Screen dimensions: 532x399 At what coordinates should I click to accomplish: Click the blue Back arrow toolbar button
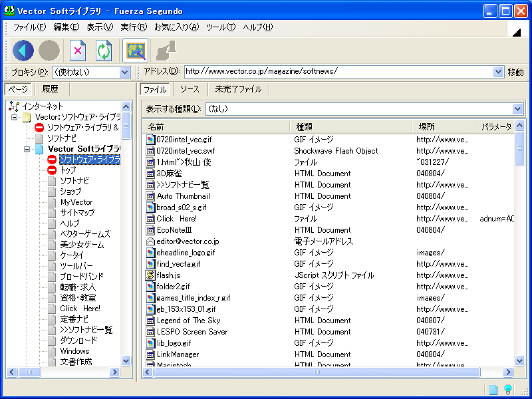coord(23,51)
